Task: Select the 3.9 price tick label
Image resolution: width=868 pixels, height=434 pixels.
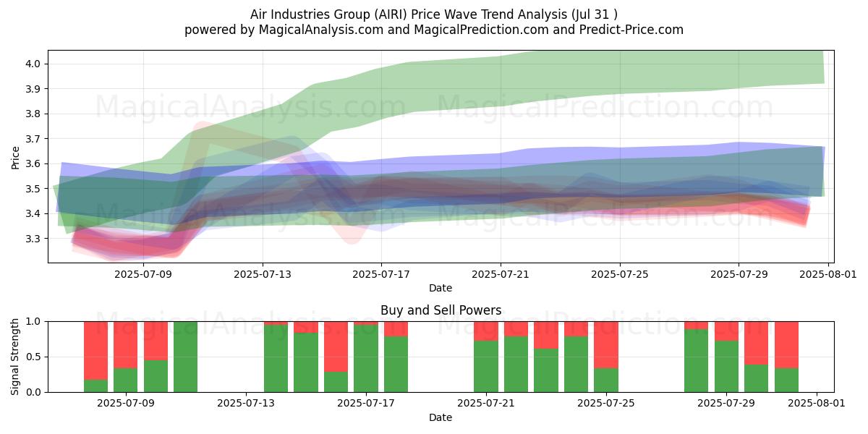Action: (x=34, y=89)
